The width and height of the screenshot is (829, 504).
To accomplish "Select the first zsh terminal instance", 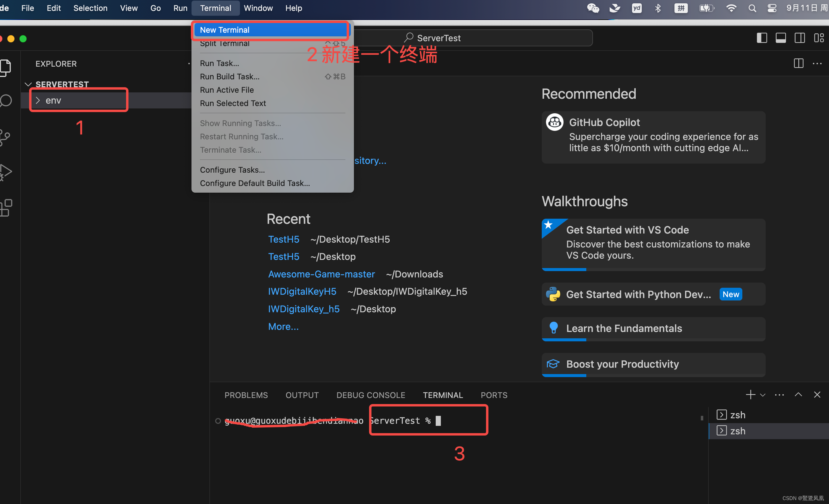I will pyautogui.click(x=768, y=415).
